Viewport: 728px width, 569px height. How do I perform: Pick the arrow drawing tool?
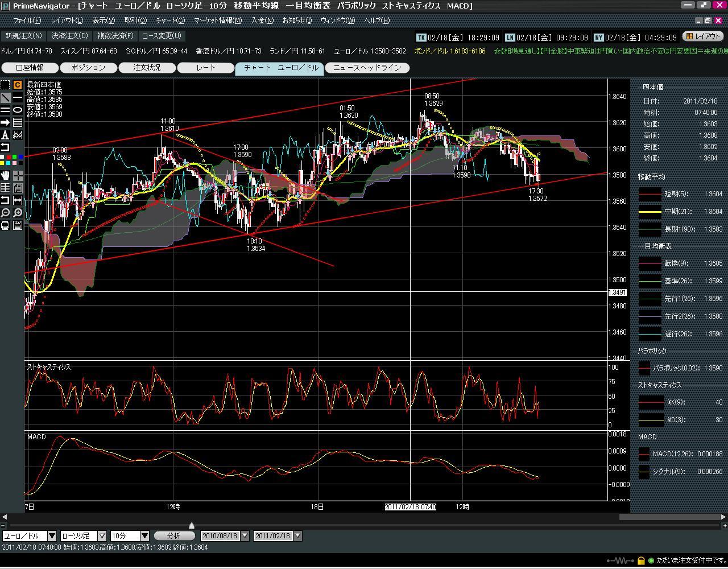coord(5,122)
